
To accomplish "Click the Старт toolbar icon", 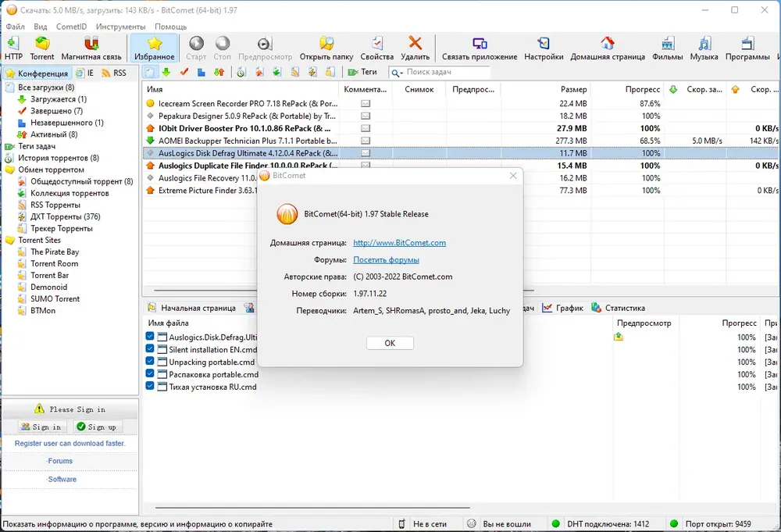I will click(196, 48).
